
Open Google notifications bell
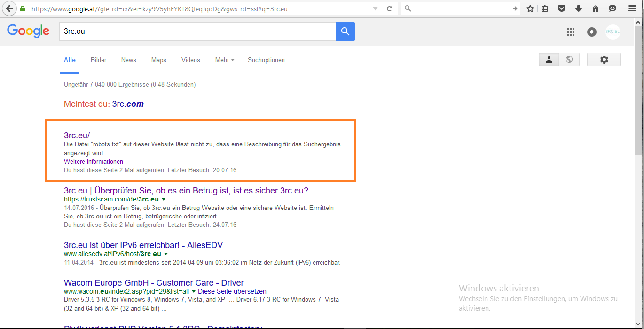tap(592, 32)
